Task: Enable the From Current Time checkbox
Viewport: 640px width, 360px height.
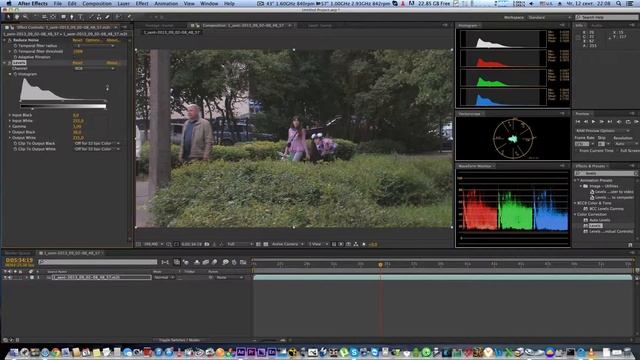Action: tap(577, 151)
